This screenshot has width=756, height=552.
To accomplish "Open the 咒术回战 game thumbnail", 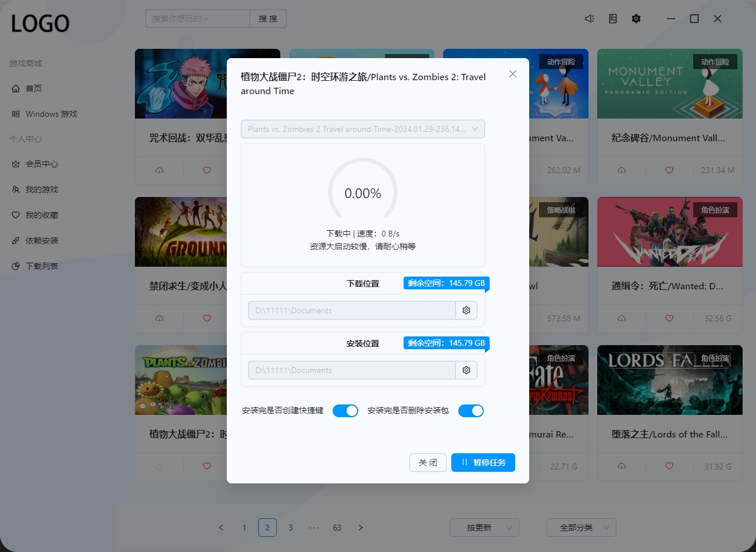I will tap(181, 84).
